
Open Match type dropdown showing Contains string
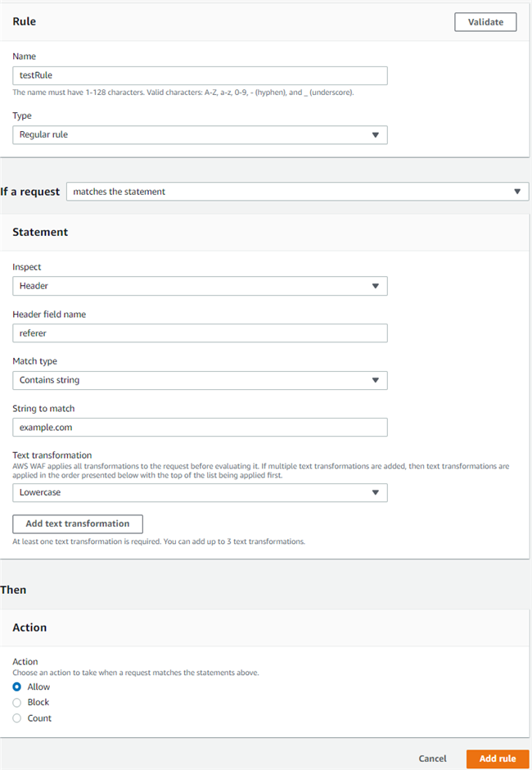coord(200,380)
